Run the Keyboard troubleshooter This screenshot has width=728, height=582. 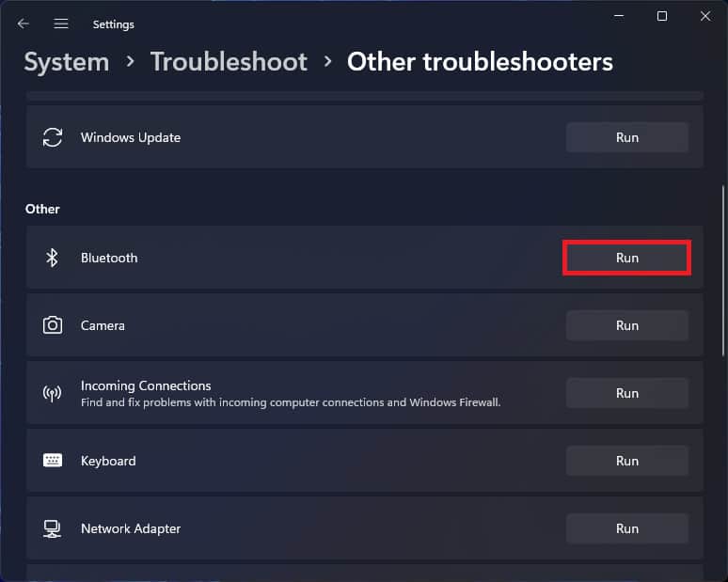(626, 461)
